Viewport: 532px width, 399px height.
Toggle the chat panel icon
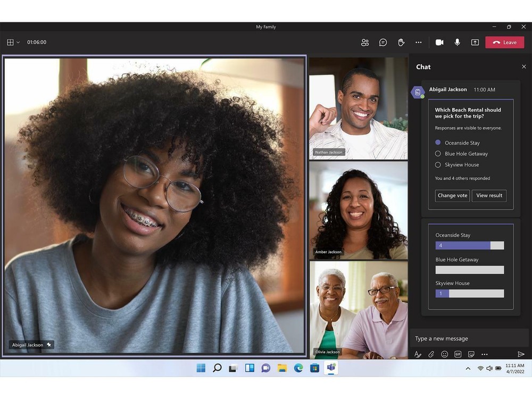click(383, 43)
